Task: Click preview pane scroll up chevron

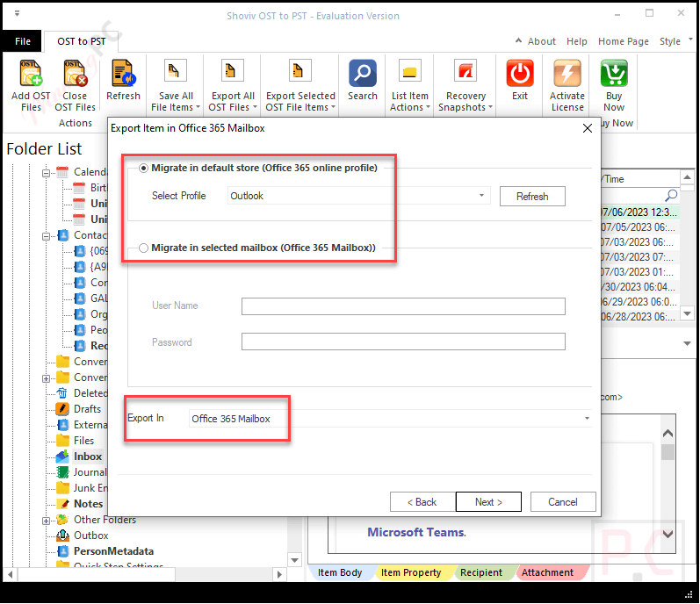Action: pyautogui.click(x=668, y=433)
